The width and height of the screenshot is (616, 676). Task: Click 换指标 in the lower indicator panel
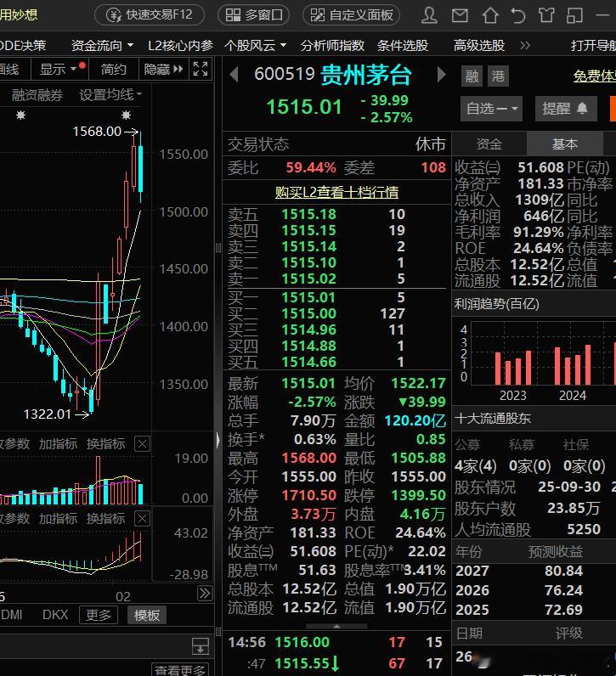(105, 518)
